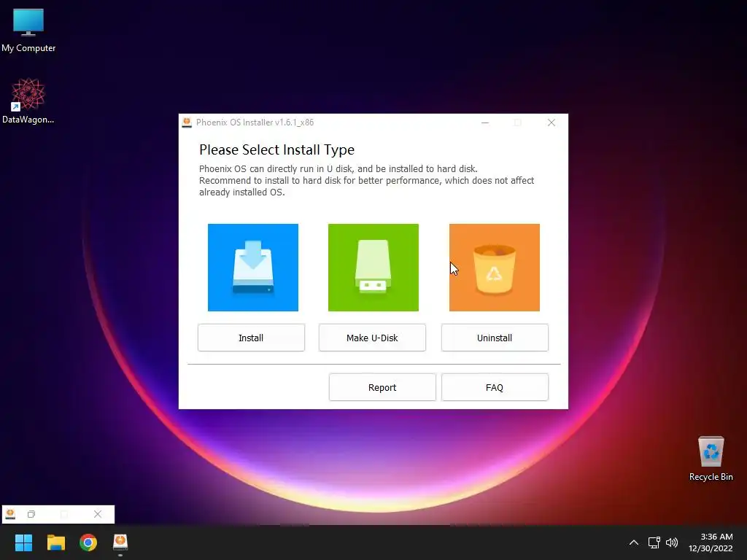Open the network status tray icon

point(654,542)
